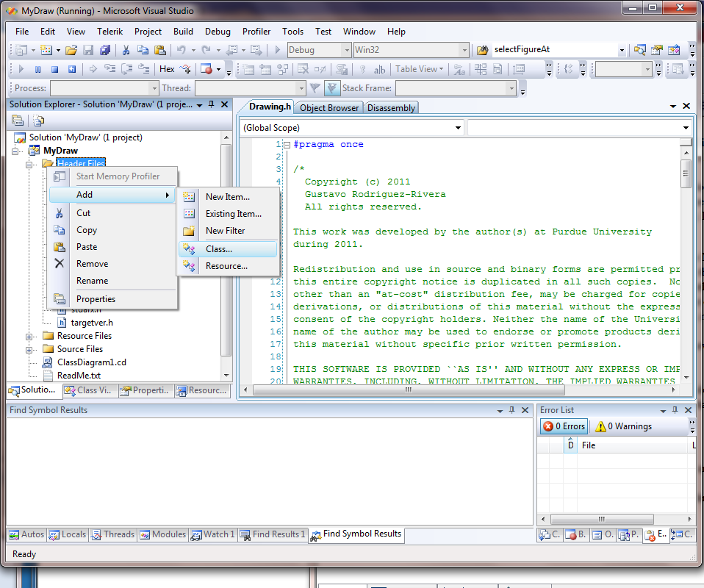Click Show All Files icon in Solution Explorer

coord(39,121)
